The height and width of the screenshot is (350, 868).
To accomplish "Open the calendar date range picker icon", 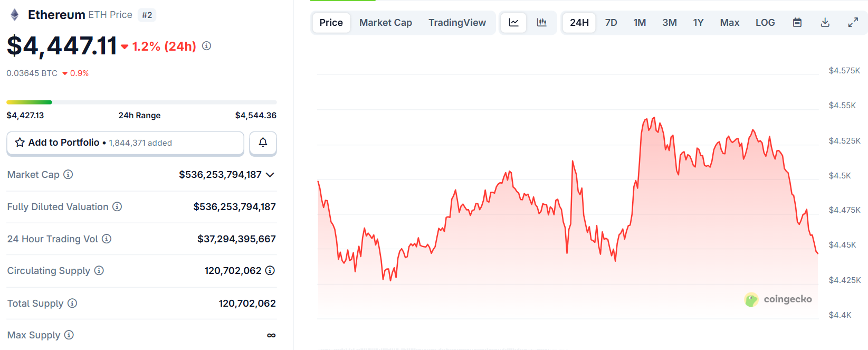I will tap(797, 23).
